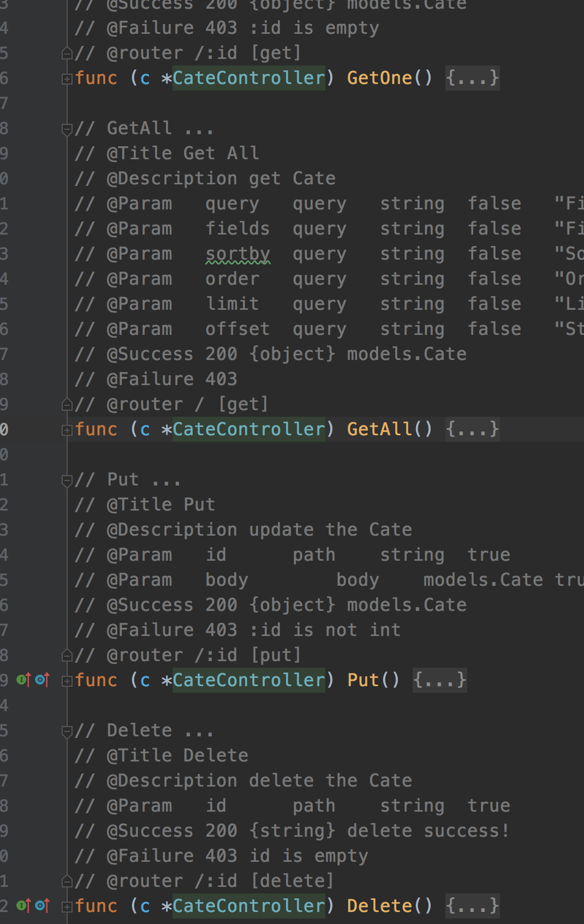Expand the Delete() function with gutter plus

[x=67, y=907]
